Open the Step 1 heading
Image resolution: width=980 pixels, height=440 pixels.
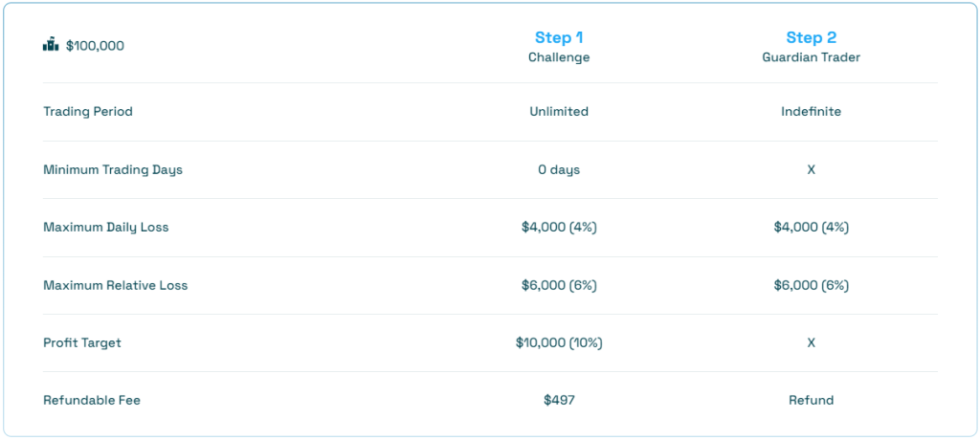(x=559, y=37)
